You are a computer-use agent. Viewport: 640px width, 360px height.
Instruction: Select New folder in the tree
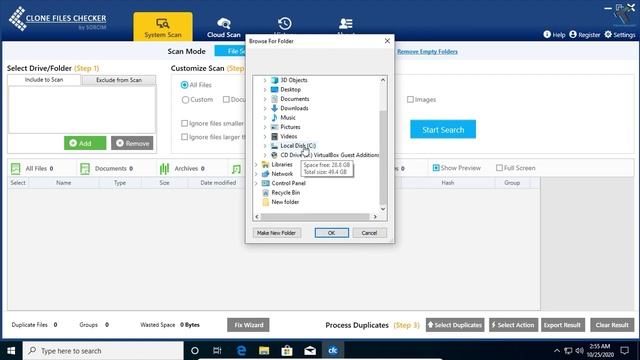click(x=285, y=202)
